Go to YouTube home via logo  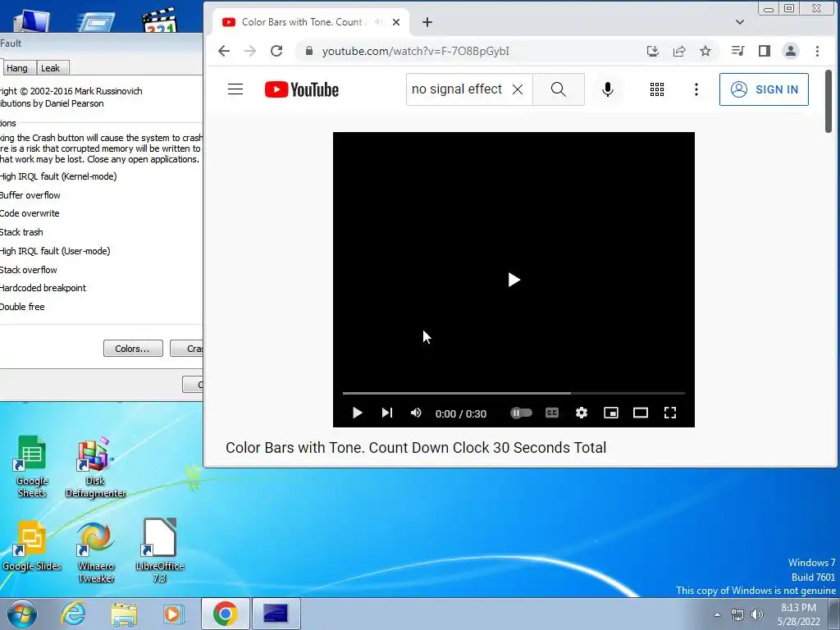tap(302, 89)
